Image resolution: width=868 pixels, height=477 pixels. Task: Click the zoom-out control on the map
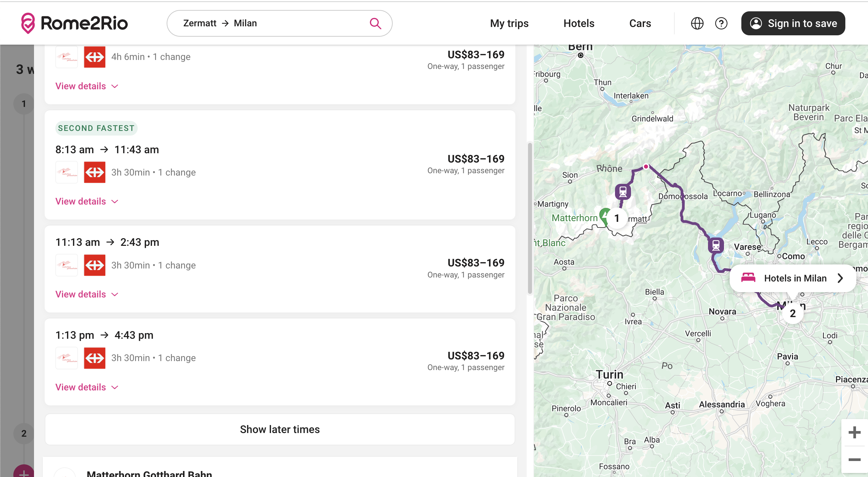click(855, 459)
